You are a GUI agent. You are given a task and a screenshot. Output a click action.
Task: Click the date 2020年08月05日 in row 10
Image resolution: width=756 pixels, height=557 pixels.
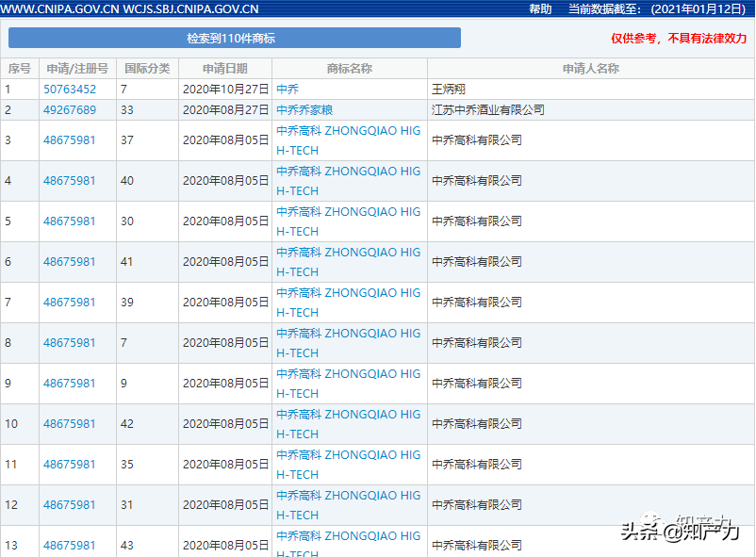225,424
